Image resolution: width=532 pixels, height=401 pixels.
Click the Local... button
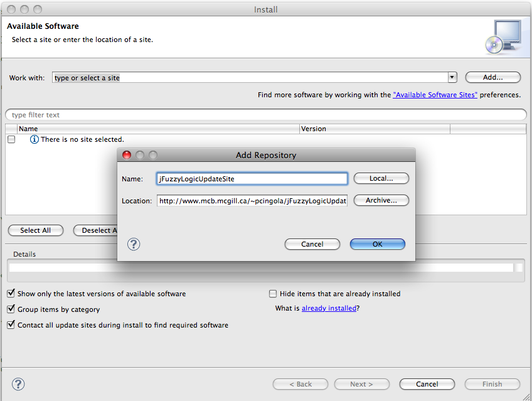pos(381,179)
